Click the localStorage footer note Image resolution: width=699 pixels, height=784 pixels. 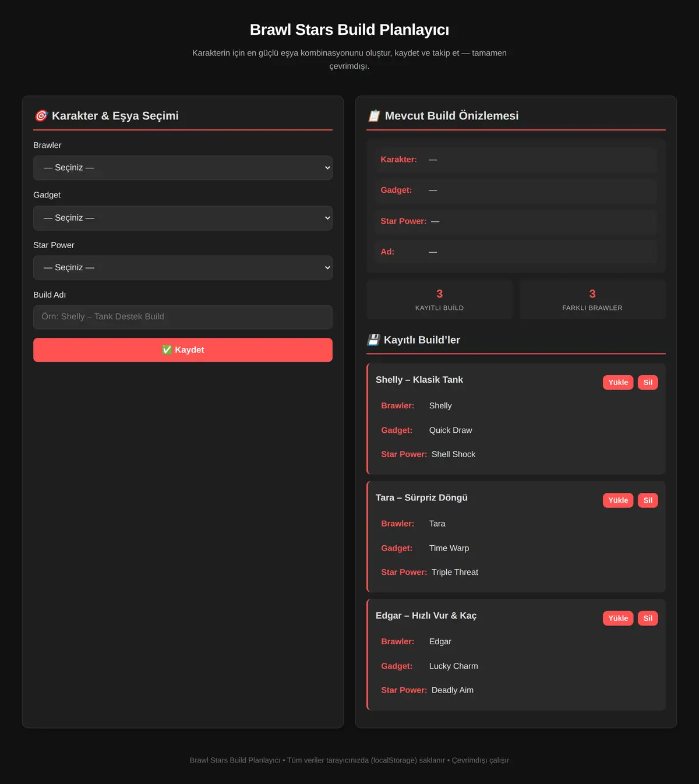349,760
